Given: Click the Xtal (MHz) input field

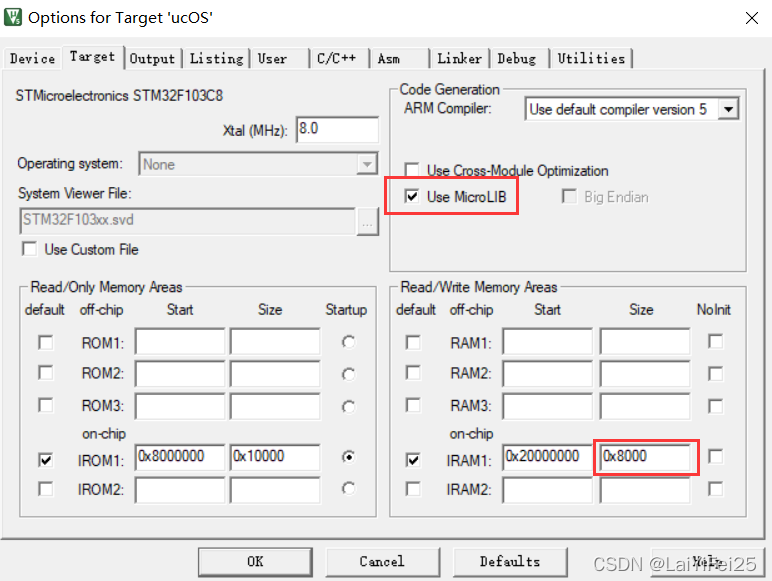Looking at the screenshot, I should [337, 129].
